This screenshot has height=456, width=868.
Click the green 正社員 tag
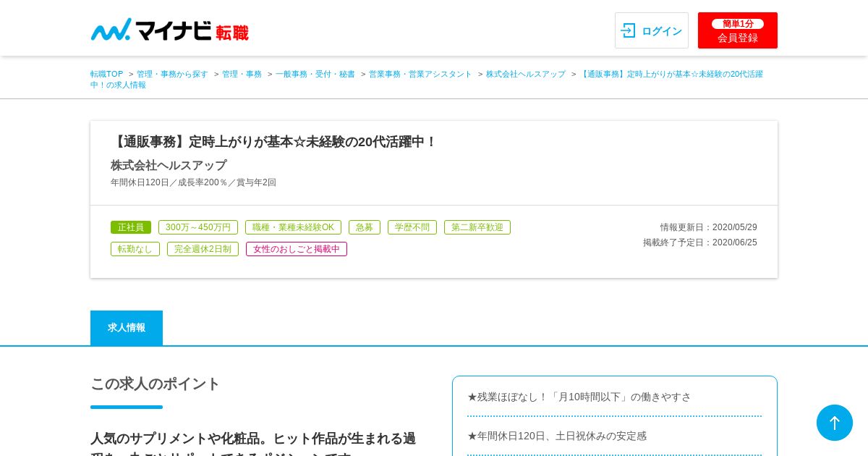tap(131, 227)
